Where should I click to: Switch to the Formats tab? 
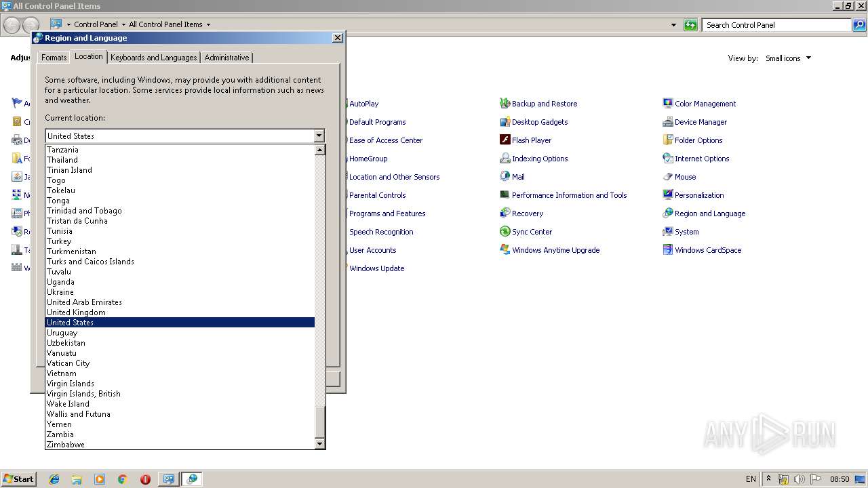[54, 58]
